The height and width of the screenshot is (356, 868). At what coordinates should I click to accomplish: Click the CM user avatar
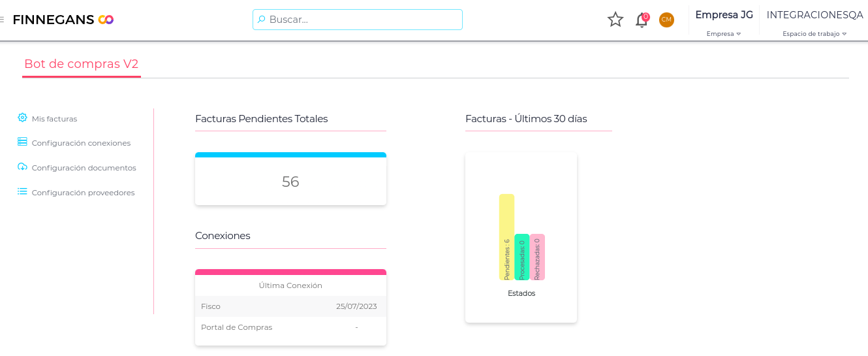coord(666,20)
